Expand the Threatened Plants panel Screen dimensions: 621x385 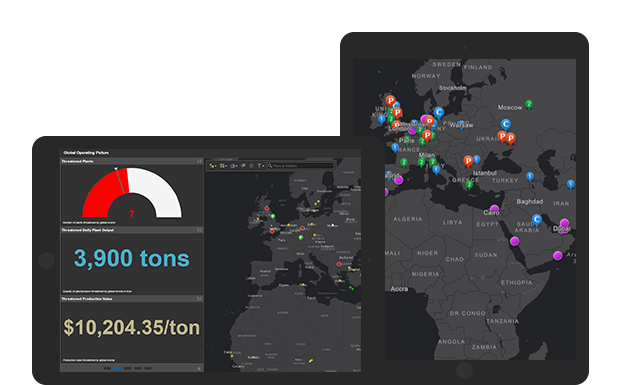(x=199, y=161)
